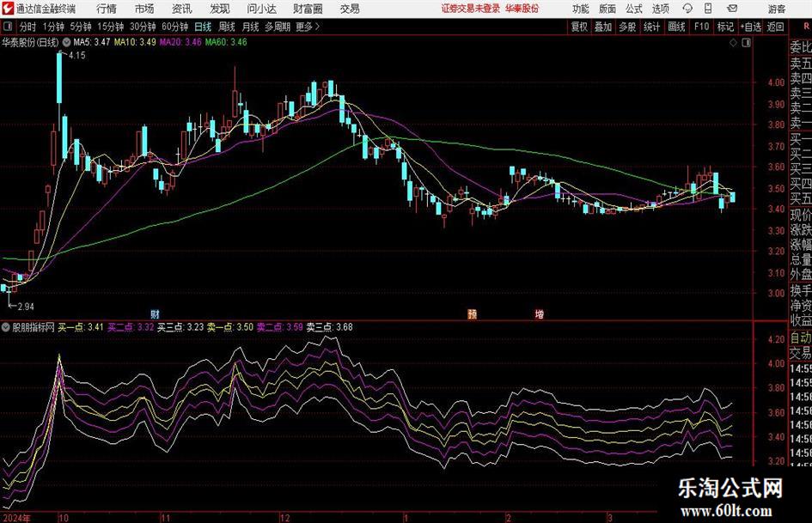The width and height of the screenshot is (812, 523).
Task: Click the 卖三点: 3.68 value
Action: click(x=329, y=327)
